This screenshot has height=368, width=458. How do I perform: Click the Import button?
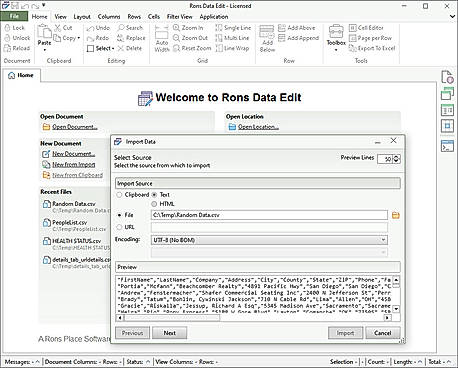[345, 333]
